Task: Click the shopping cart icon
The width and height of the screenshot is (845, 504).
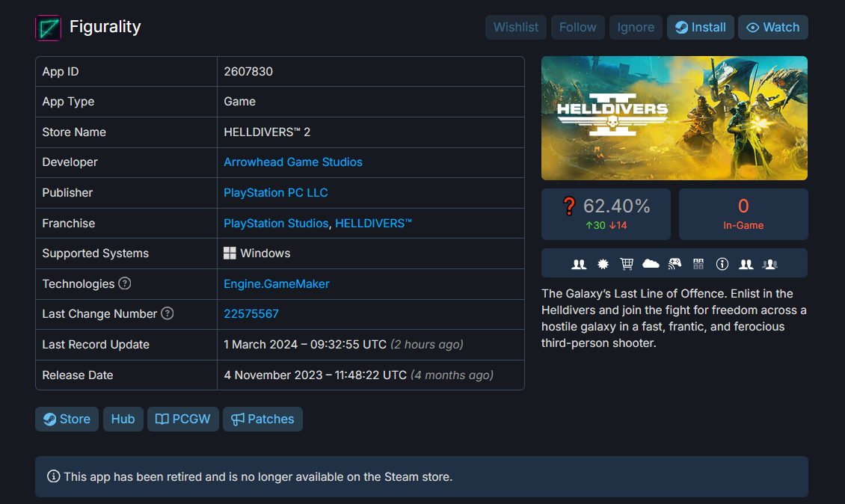Action: pos(627,264)
